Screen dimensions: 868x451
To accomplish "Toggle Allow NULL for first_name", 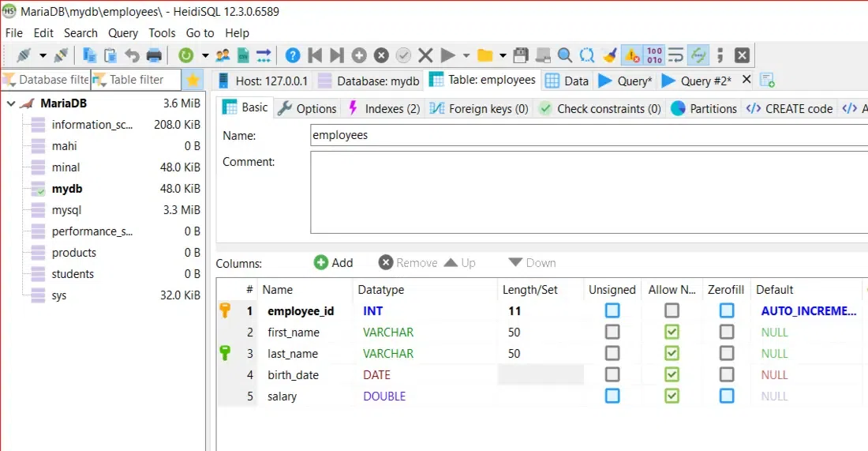I will pyautogui.click(x=672, y=332).
